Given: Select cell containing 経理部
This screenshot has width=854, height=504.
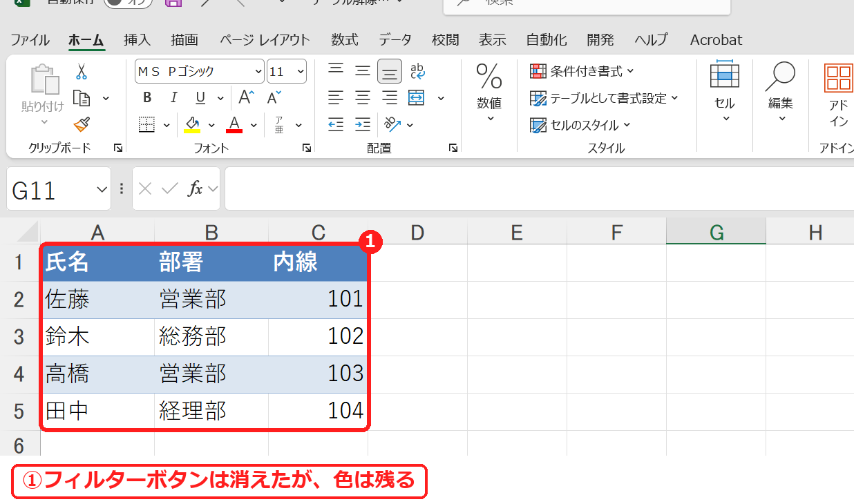Looking at the screenshot, I should coord(211,411).
